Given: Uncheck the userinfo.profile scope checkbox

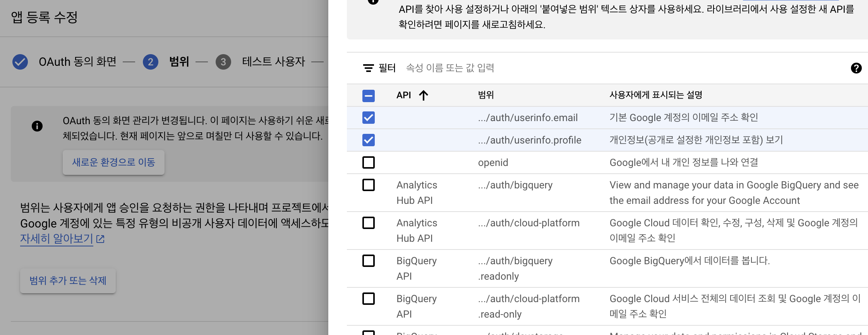Looking at the screenshot, I should tap(369, 140).
